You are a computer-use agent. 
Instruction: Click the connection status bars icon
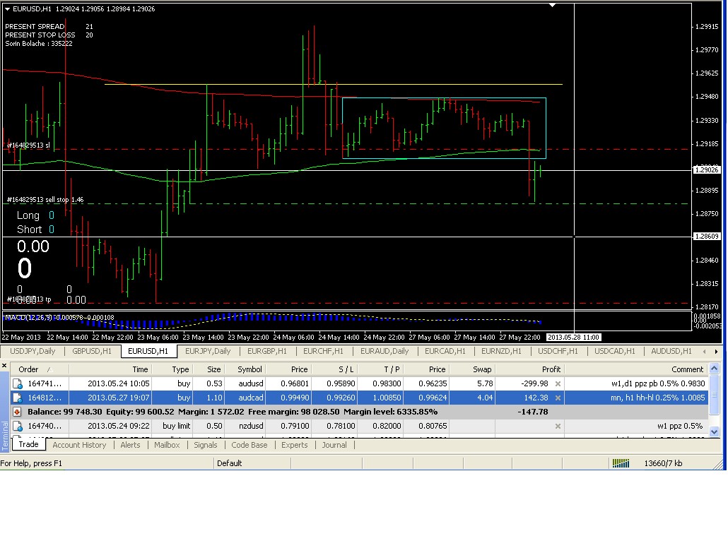click(x=621, y=463)
